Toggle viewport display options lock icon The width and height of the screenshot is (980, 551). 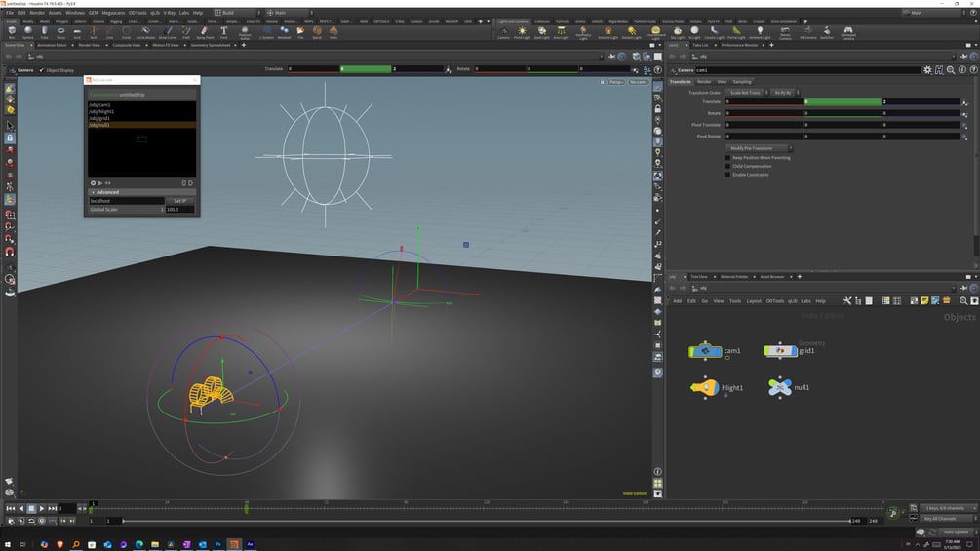click(x=657, y=108)
